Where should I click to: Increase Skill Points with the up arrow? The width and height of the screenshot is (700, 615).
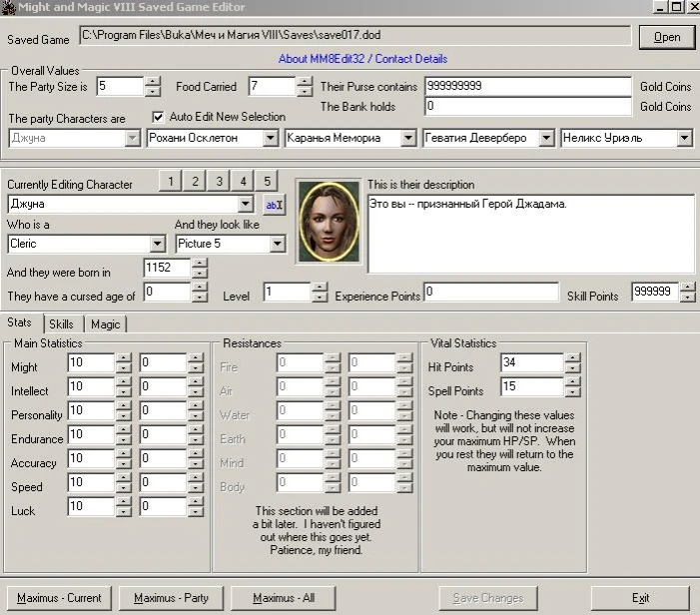688,287
